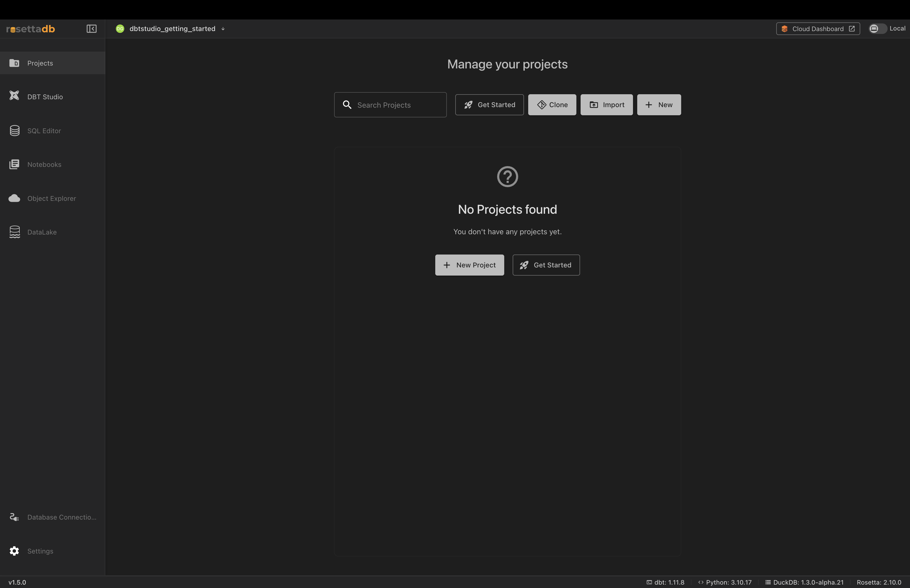Click the Local label near the switch

(x=897, y=28)
